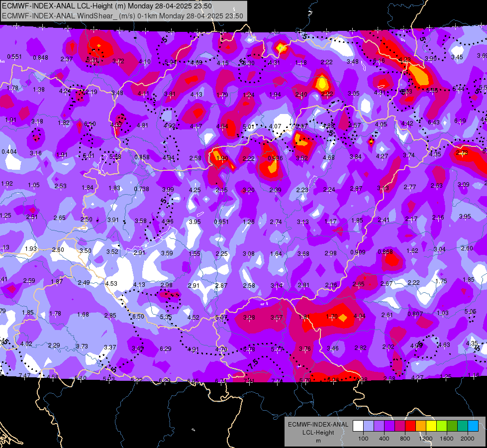Click wind shear value 6.19

(x=460, y=120)
